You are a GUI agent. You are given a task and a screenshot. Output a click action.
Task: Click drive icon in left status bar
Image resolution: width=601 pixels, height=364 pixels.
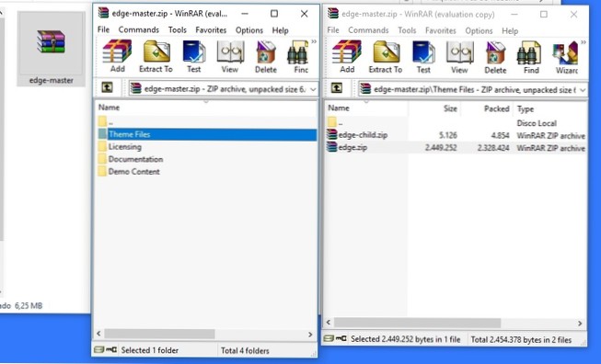pyautogui.click(x=98, y=350)
